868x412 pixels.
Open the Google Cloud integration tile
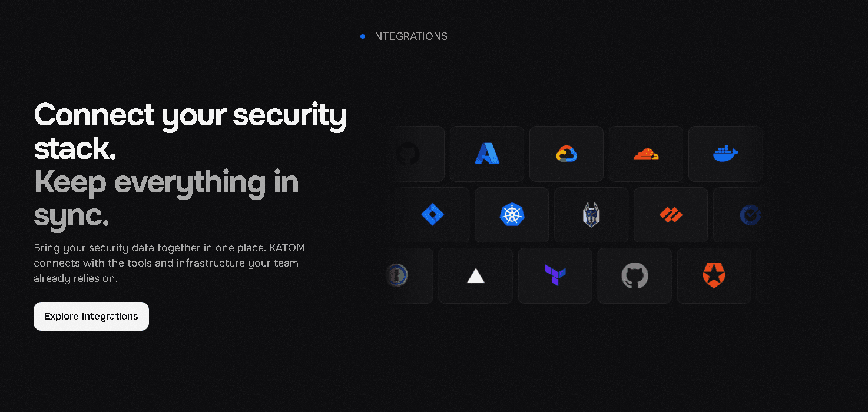coord(566,154)
